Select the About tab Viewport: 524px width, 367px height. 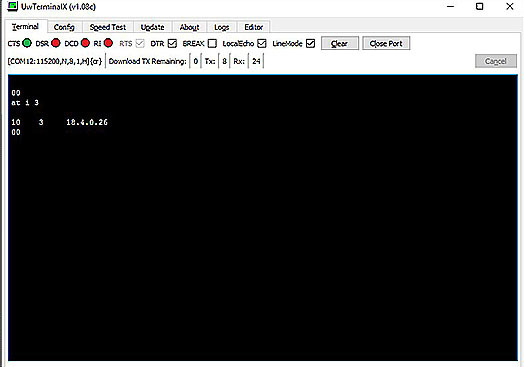click(x=189, y=27)
